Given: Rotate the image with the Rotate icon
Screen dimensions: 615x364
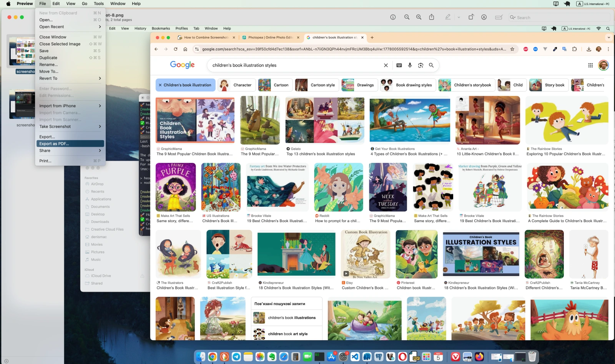Looking at the screenshot, I should (x=471, y=17).
